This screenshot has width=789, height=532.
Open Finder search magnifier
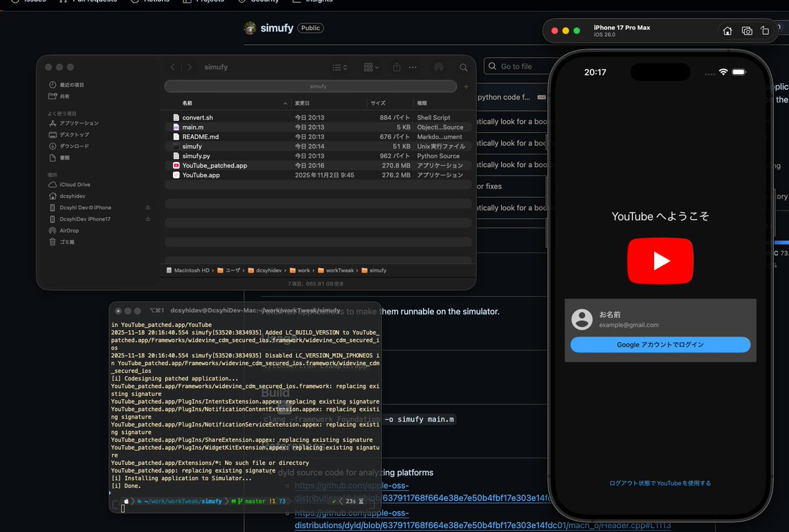pos(464,67)
